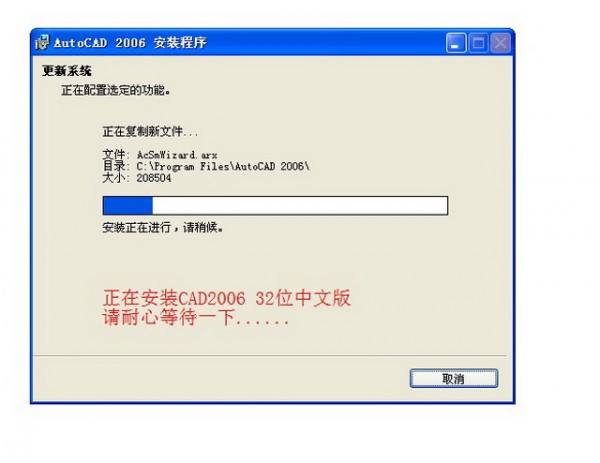Click the file name AcSmWizard.arx
The image size is (600, 463).
[177, 155]
